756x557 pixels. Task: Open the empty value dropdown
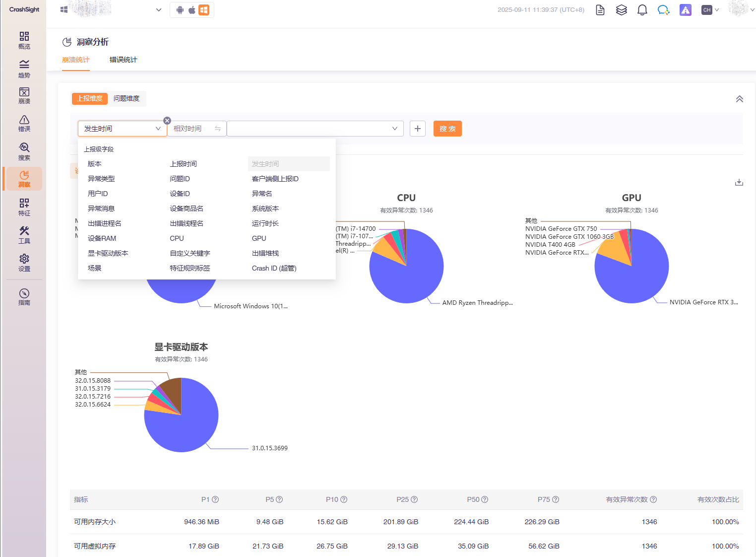click(x=315, y=129)
